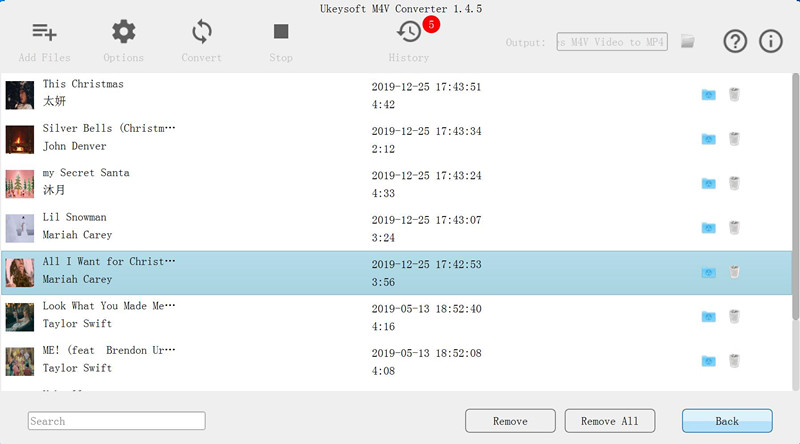Click the Back button
800x444 pixels.
point(727,421)
